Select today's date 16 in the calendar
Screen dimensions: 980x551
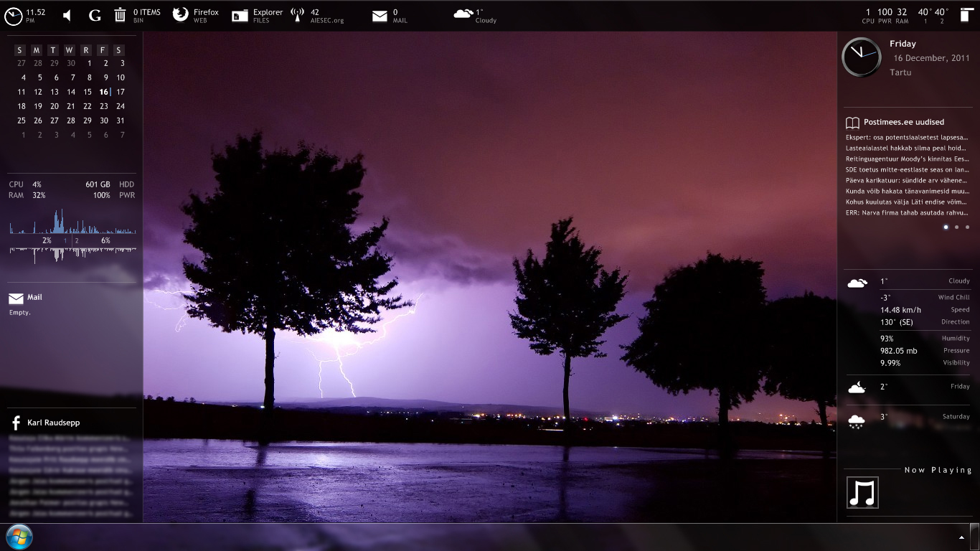pyautogui.click(x=104, y=92)
